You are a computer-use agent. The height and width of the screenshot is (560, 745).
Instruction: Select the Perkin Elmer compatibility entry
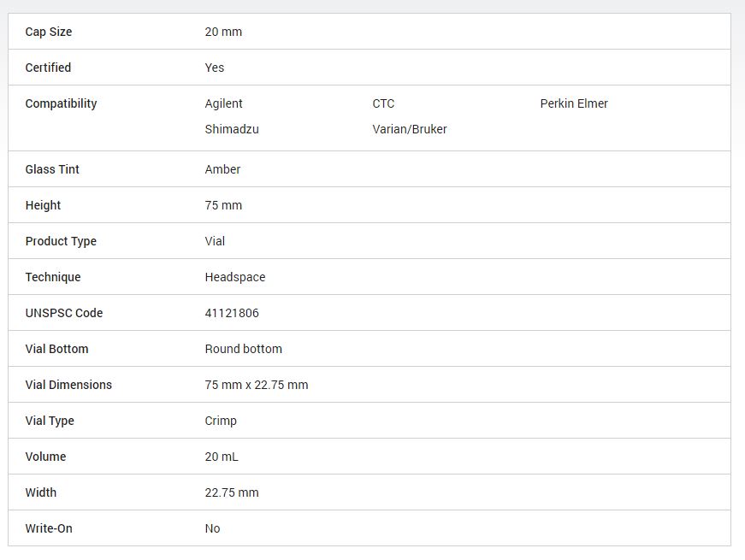[x=573, y=103]
